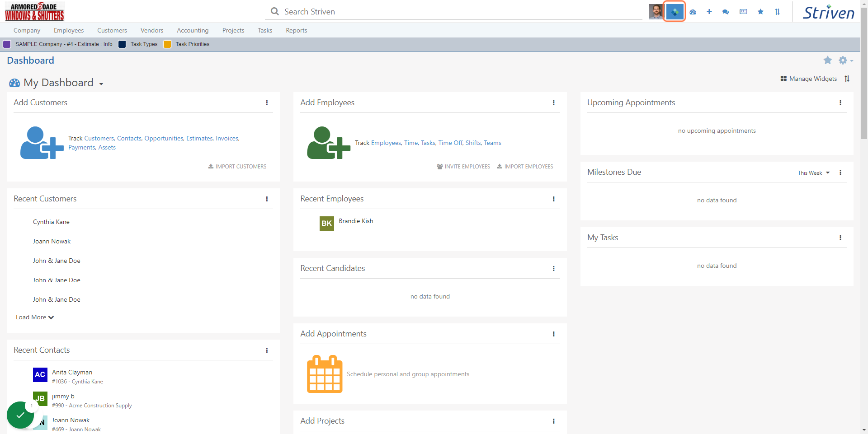Click the Manage Widgets button
The height and width of the screenshot is (434, 868).
click(808, 79)
